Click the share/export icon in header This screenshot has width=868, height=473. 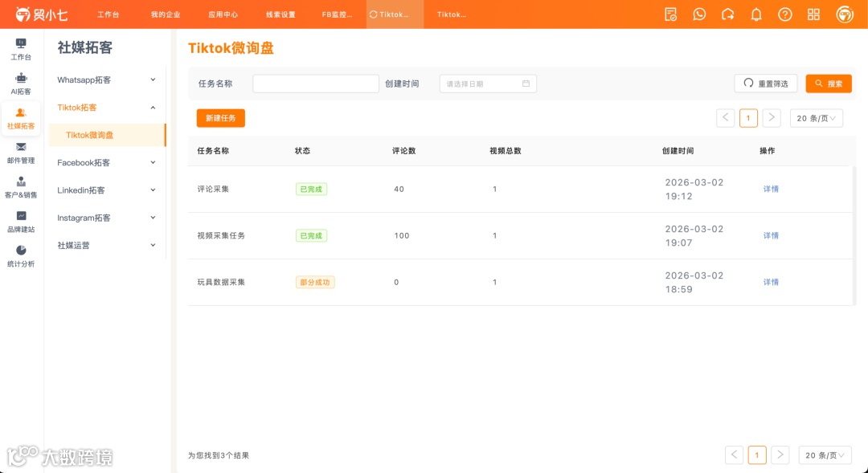point(728,14)
